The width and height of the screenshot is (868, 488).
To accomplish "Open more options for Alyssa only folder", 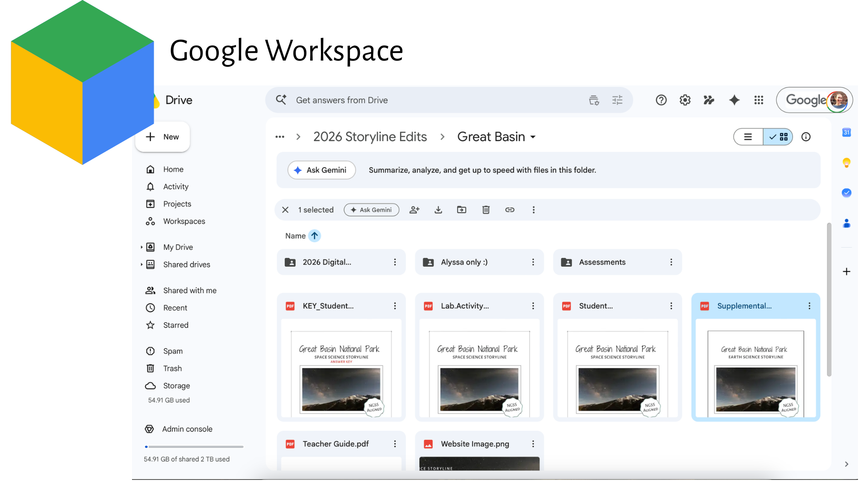I will point(533,262).
